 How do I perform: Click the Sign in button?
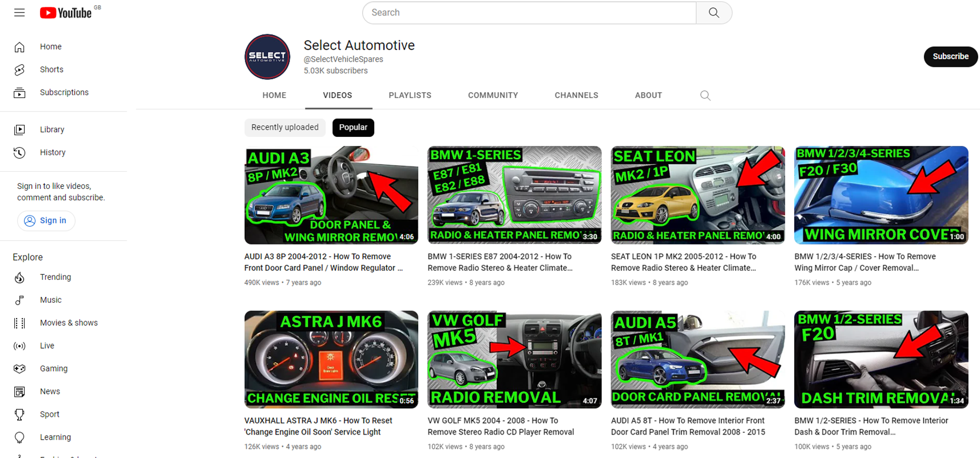pos(46,221)
